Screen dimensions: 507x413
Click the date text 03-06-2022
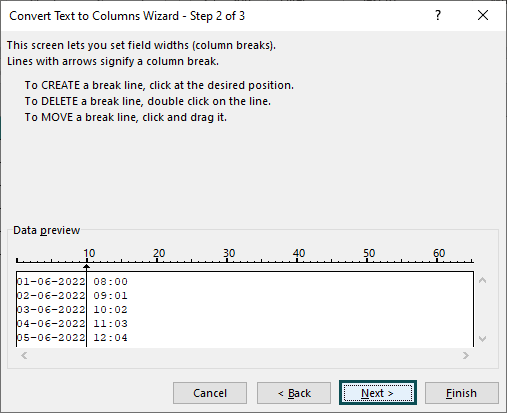click(51, 310)
